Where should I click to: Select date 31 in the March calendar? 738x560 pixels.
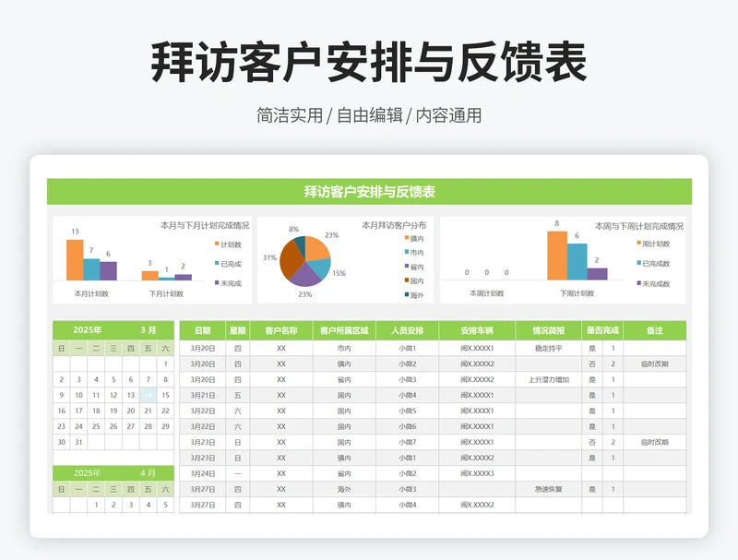(x=78, y=442)
